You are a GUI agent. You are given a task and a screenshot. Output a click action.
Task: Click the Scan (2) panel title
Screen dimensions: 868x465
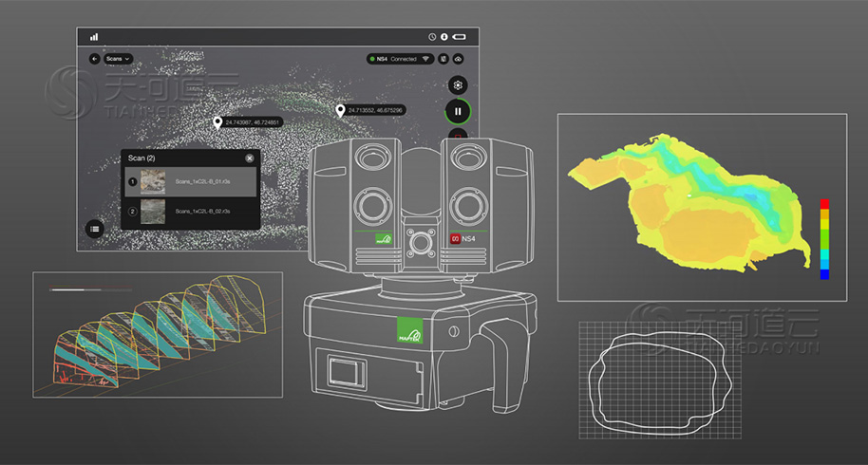pyautogui.click(x=142, y=158)
